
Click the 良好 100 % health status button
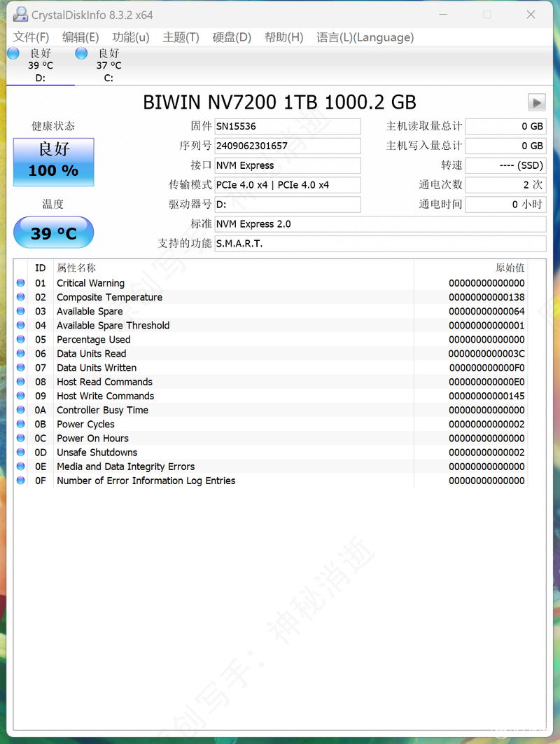click(x=54, y=162)
